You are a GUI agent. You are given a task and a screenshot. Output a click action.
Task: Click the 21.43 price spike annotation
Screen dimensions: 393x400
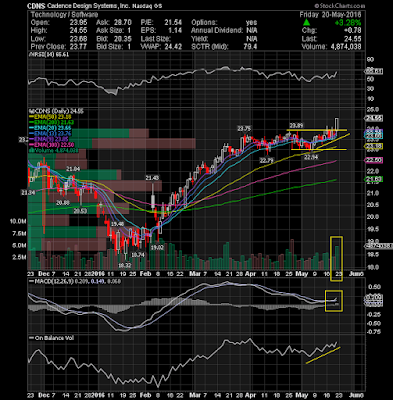tap(152, 178)
